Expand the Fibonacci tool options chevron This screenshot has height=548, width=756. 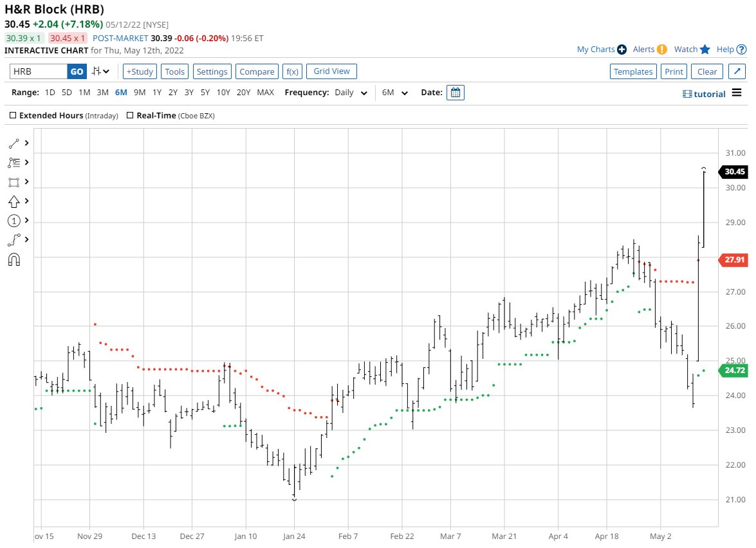26,163
